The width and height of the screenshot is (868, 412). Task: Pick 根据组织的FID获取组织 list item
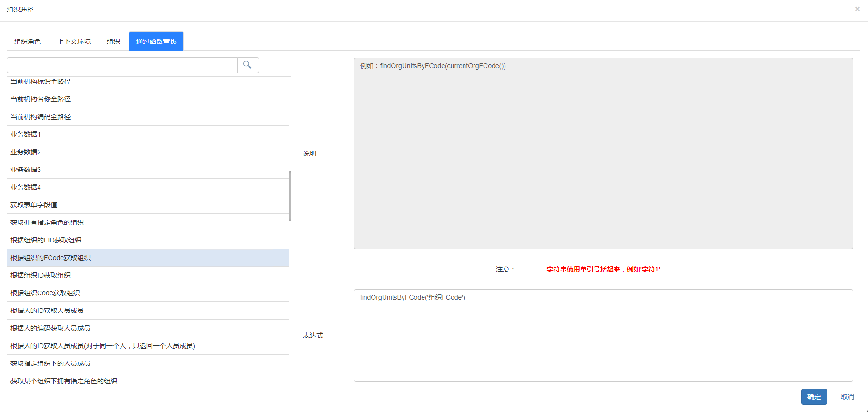pos(46,240)
